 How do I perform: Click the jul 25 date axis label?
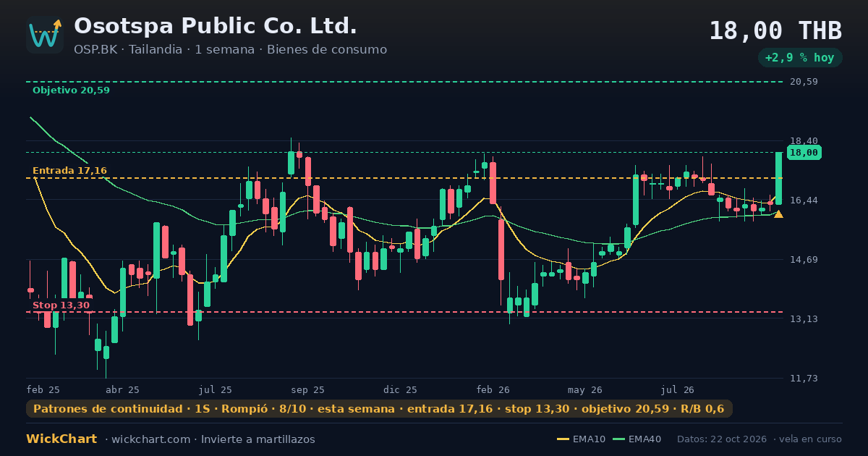[x=216, y=389]
